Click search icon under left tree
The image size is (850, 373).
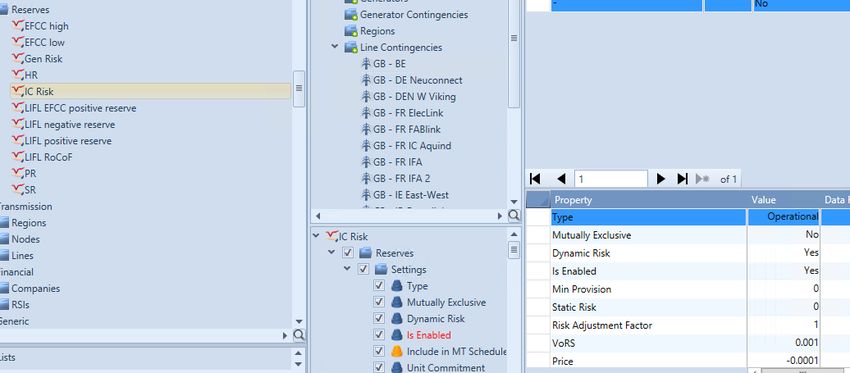tap(299, 335)
